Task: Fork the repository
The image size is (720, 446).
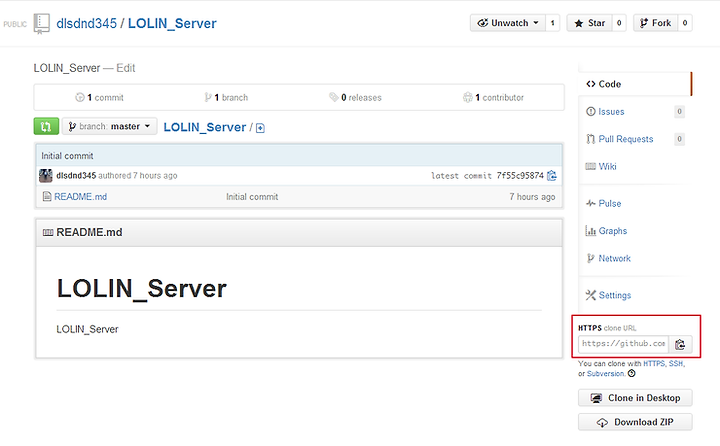Action: pyautogui.click(x=655, y=23)
